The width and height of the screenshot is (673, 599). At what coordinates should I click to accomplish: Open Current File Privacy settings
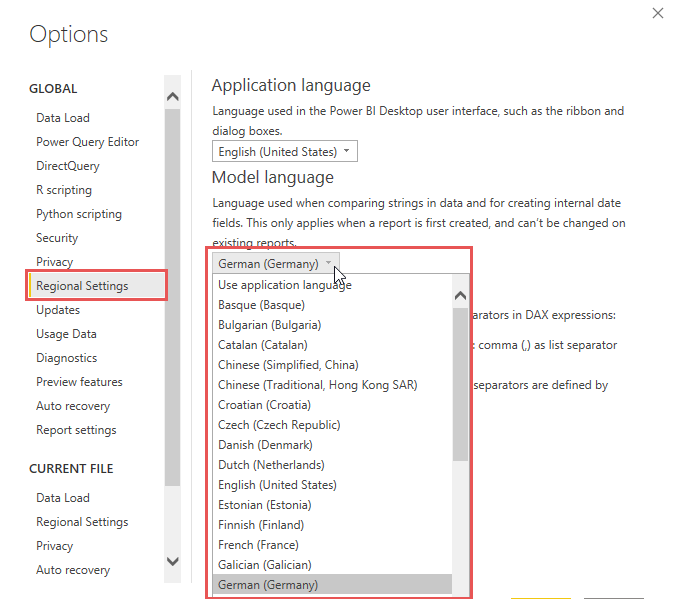[x=55, y=546]
